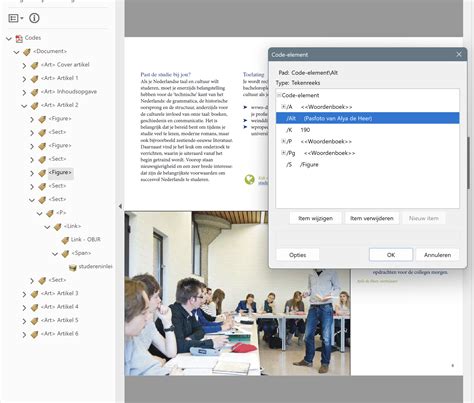Image resolution: width=474 pixels, height=403 pixels.
Task: Click the document's vertical scrollbar
Action: [468, 163]
